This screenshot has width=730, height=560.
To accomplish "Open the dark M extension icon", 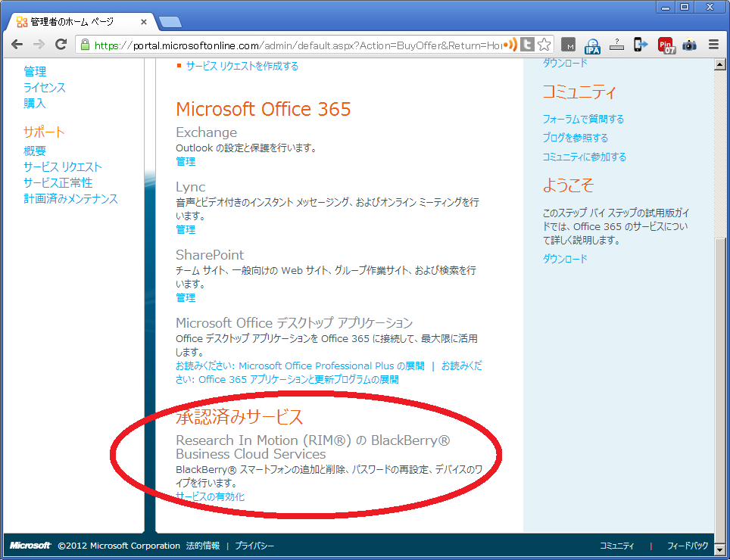I will (x=568, y=45).
